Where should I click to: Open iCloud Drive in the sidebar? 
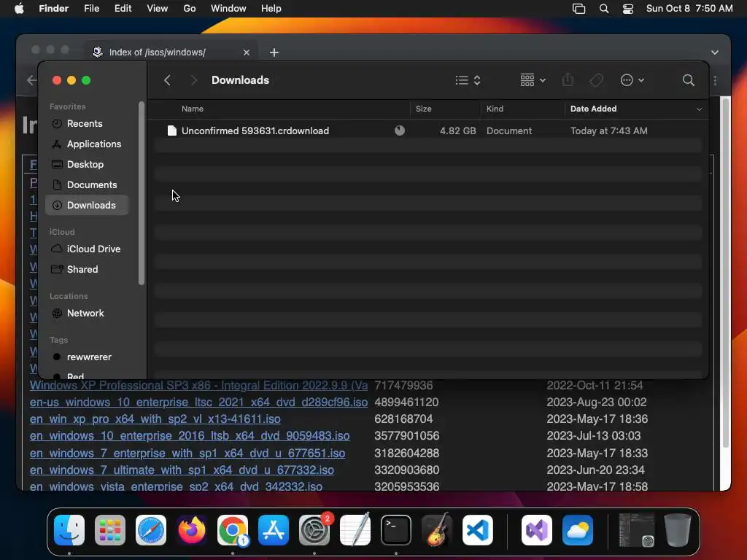pos(87,249)
